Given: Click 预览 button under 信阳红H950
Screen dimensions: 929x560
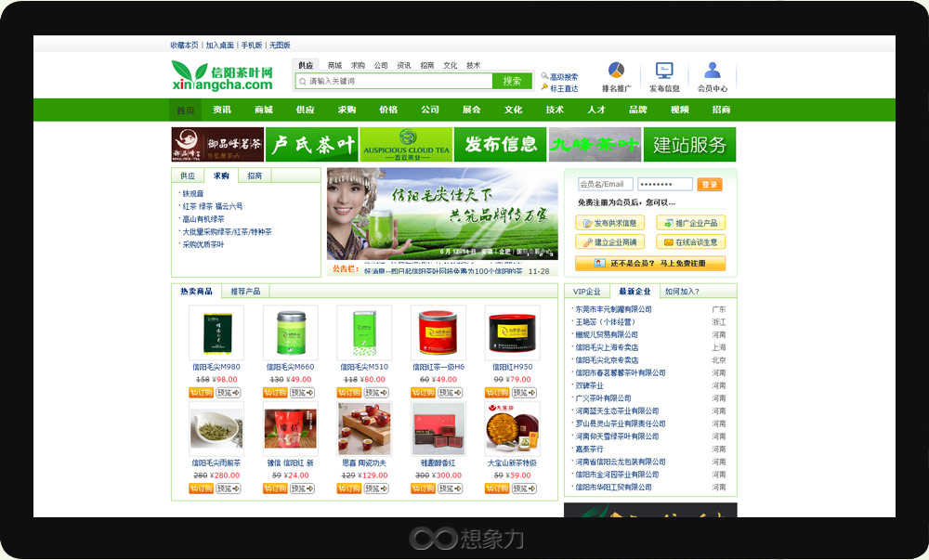Looking at the screenshot, I should click(525, 393).
